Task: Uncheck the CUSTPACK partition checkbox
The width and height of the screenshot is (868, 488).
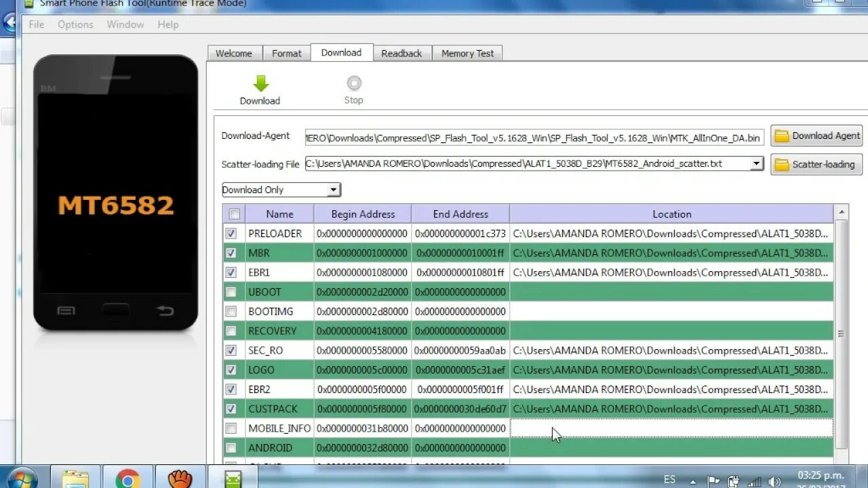Action: coord(231,409)
